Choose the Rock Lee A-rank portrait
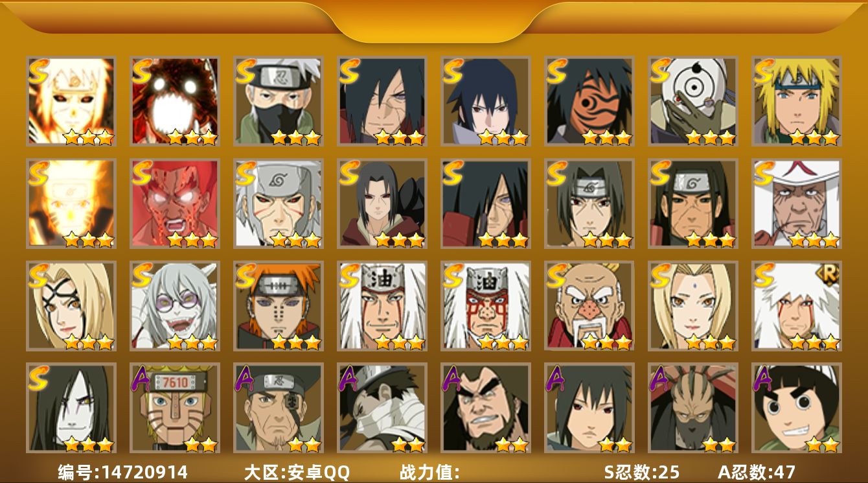This screenshot has width=868, height=483. [796, 408]
